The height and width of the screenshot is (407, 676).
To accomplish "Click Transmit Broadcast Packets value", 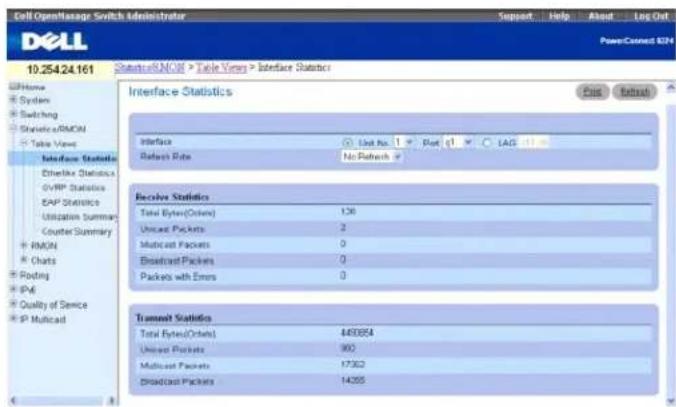I will coord(353,381).
